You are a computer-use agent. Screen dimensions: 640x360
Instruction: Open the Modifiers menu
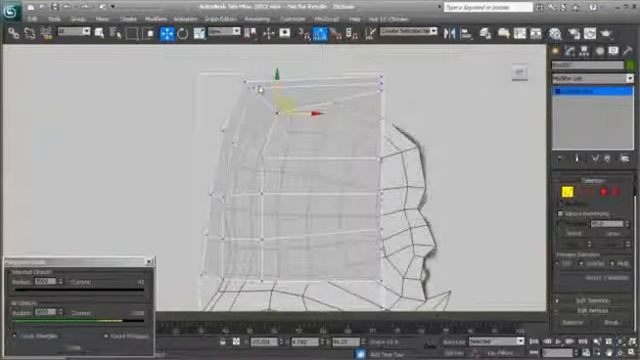[156, 19]
